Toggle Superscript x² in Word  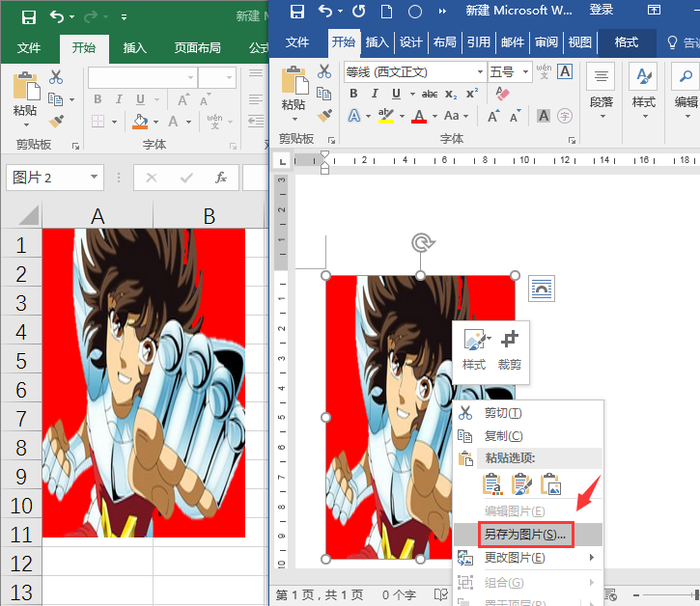point(472,94)
